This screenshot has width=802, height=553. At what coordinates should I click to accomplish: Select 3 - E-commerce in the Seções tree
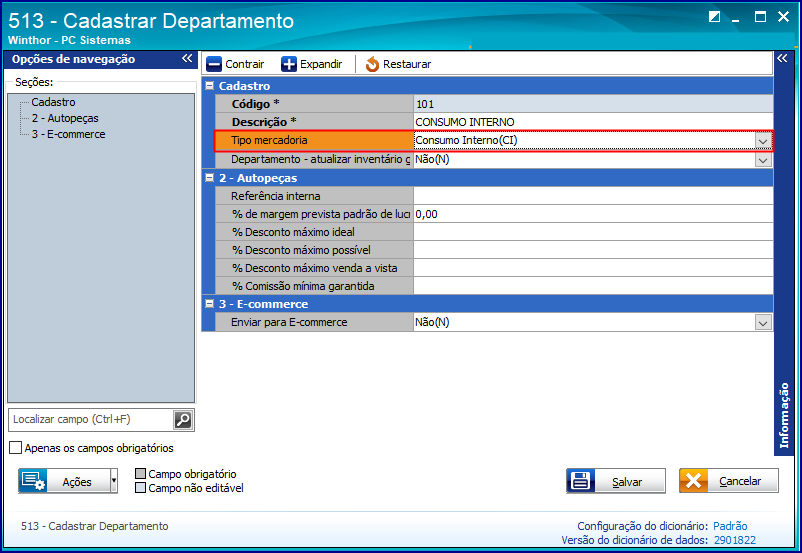[x=69, y=134]
